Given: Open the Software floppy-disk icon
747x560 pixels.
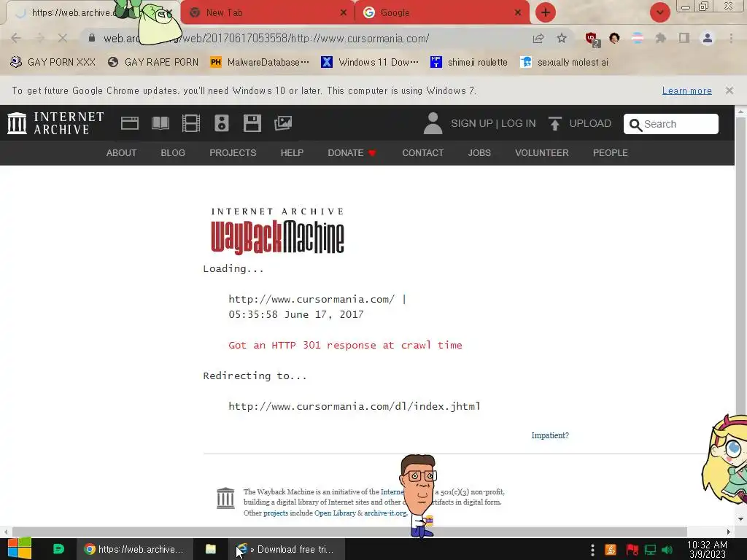Looking at the screenshot, I should point(252,123).
